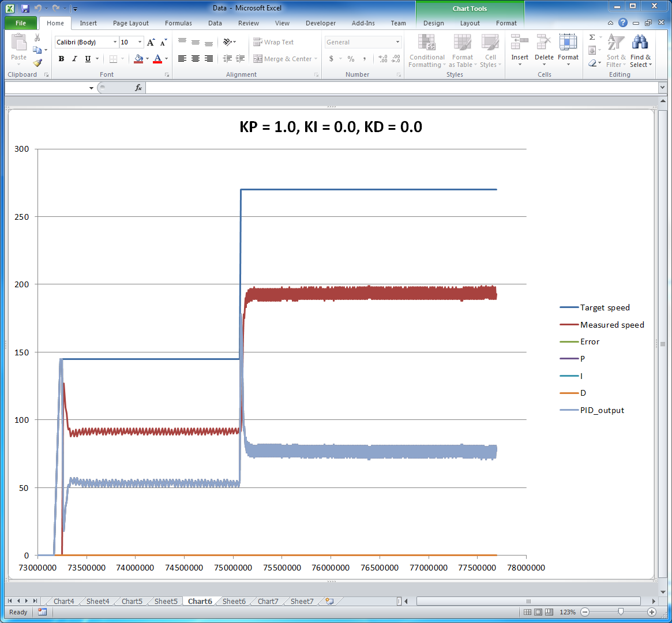The image size is (672, 623).
Task: Toggle Center text alignment
Action: click(x=196, y=59)
